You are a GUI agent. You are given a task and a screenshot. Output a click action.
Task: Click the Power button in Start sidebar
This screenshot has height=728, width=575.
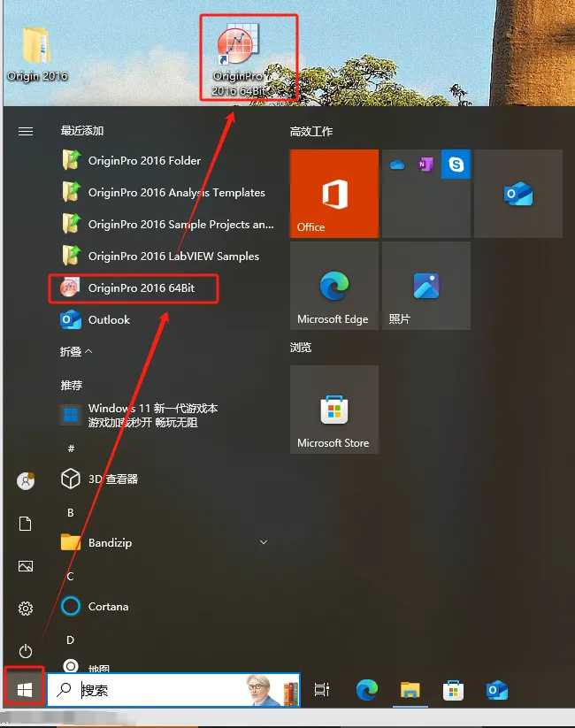pyautogui.click(x=26, y=651)
